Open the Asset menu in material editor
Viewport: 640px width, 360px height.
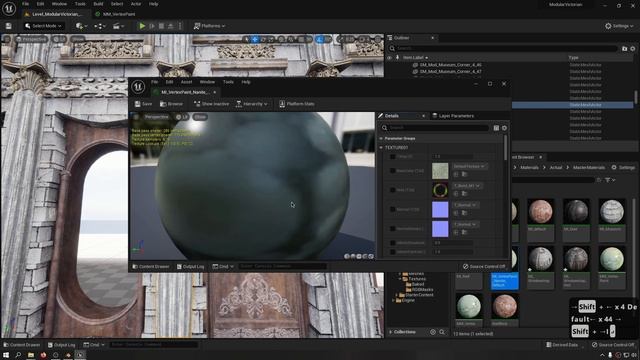[x=186, y=82]
